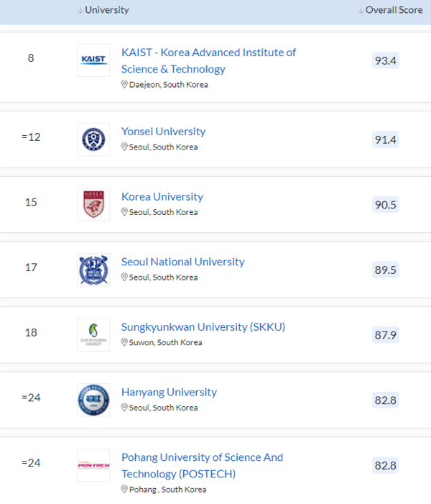Screen dimensions: 431x504
Task: Open Sungkyunkwan University (SKKU) link
Action: pos(203,327)
